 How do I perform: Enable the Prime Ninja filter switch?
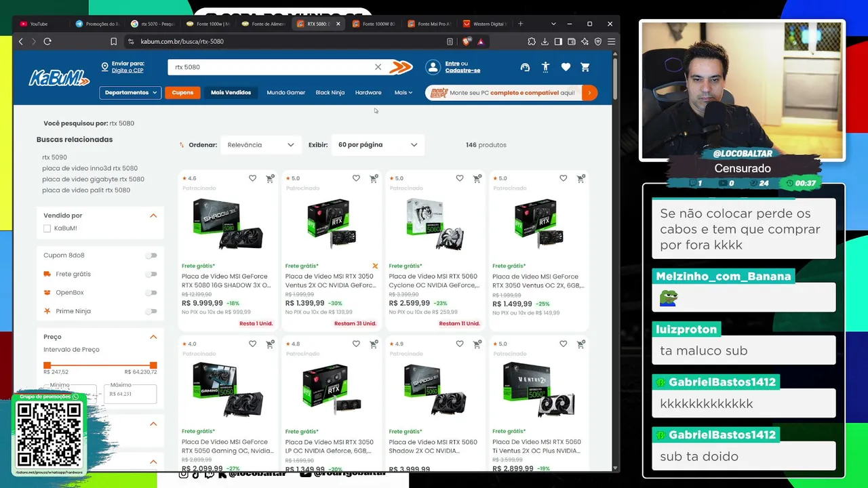[151, 311]
